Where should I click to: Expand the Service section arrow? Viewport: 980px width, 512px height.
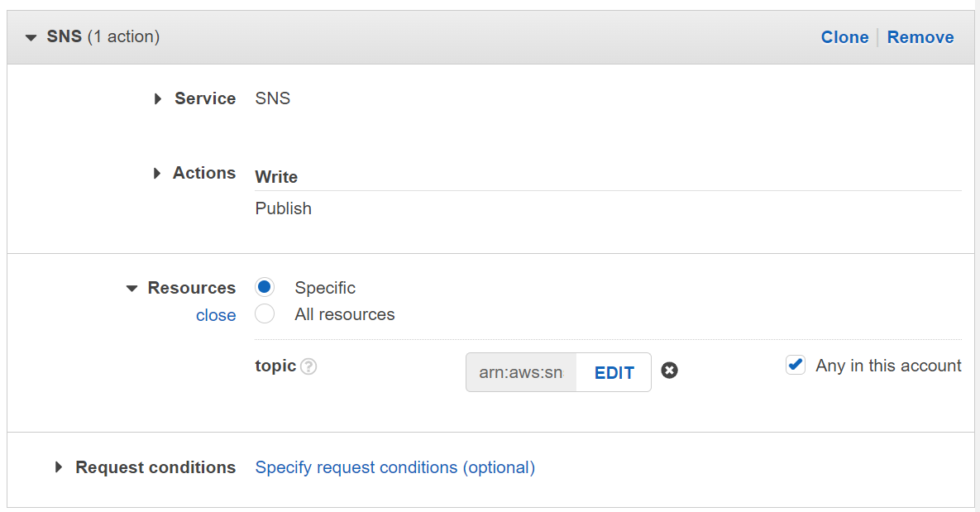[x=157, y=98]
